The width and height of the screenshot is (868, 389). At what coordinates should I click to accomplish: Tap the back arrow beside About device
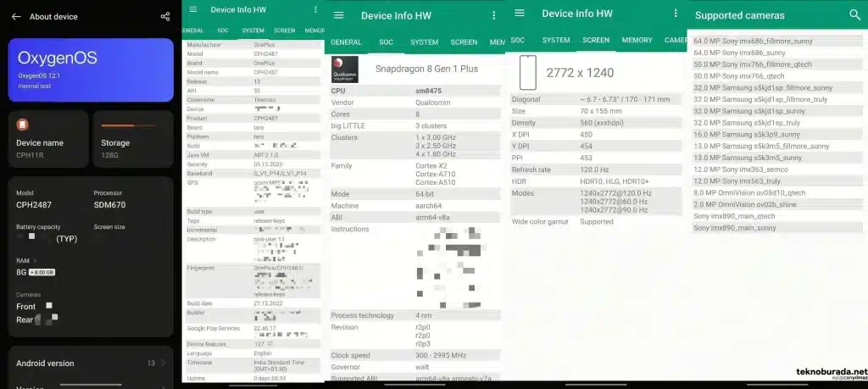coord(16,17)
